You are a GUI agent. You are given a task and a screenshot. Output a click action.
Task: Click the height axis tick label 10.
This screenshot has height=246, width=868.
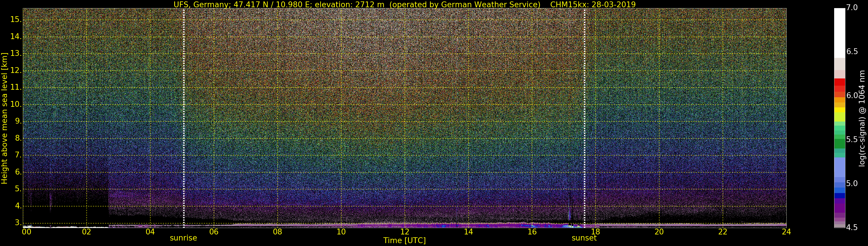point(16,104)
